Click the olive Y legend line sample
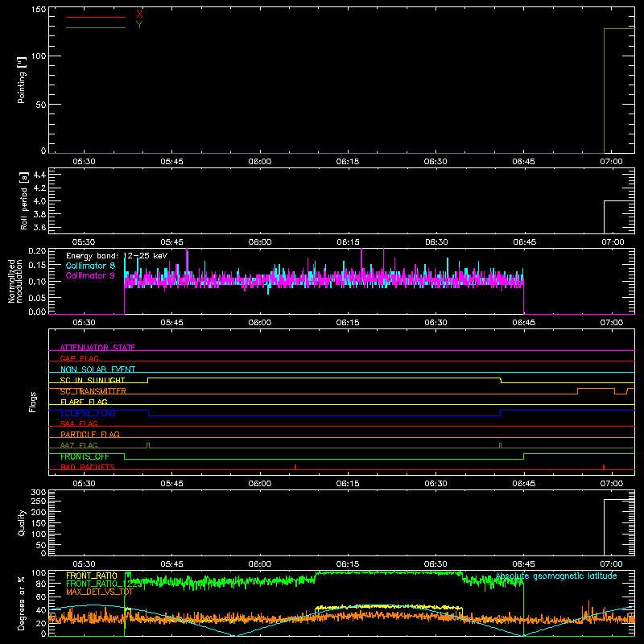The width and height of the screenshot is (644, 644). (96, 28)
